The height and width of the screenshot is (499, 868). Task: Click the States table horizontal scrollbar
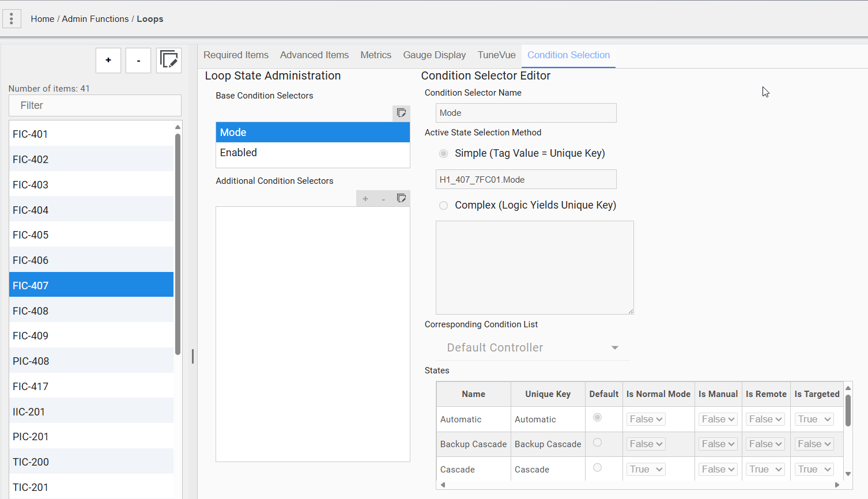click(640, 485)
